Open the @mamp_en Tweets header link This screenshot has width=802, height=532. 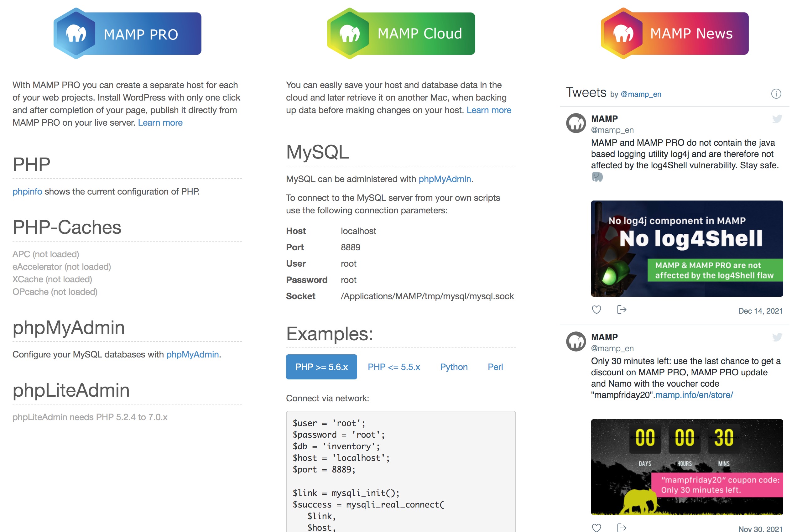[641, 94]
